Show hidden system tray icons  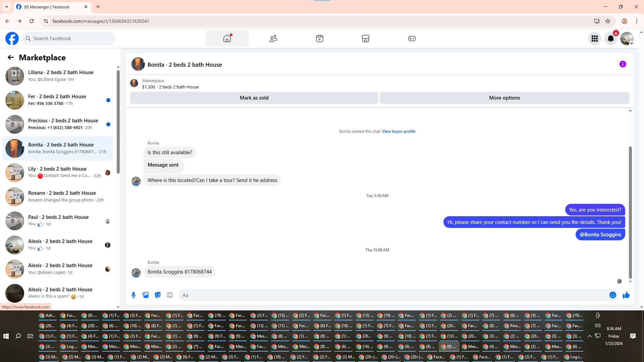pyautogui.click(x=589, y=336)
